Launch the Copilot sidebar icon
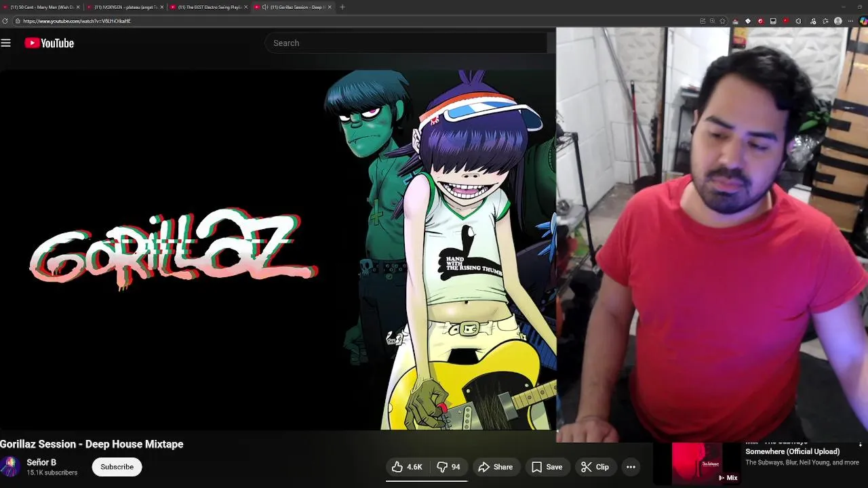This screenshot has width=868, height=488. (863, 21)
